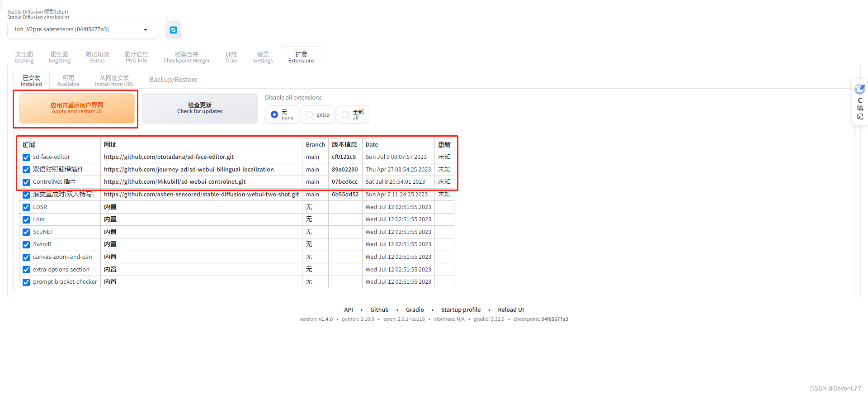868x395 pixels.
Task: Click the 网址 column header
Action: pyautogui.click(x=201, y=145)
